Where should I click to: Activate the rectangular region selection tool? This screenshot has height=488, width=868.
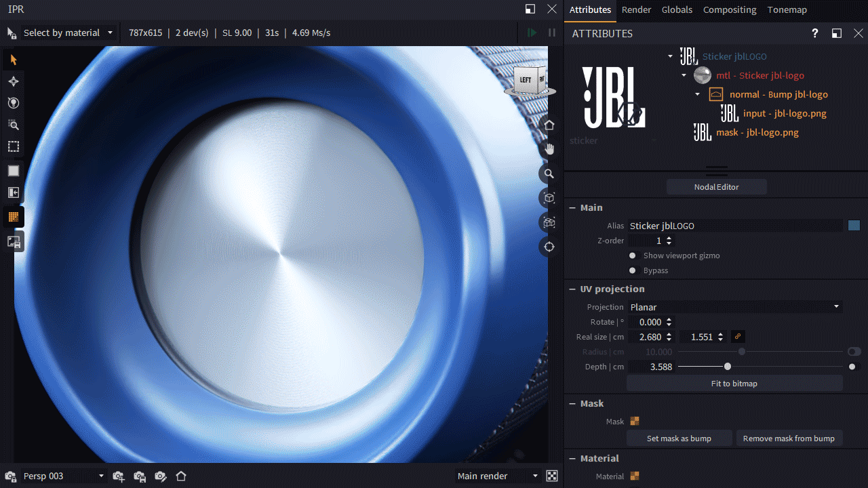click(12, 146)
